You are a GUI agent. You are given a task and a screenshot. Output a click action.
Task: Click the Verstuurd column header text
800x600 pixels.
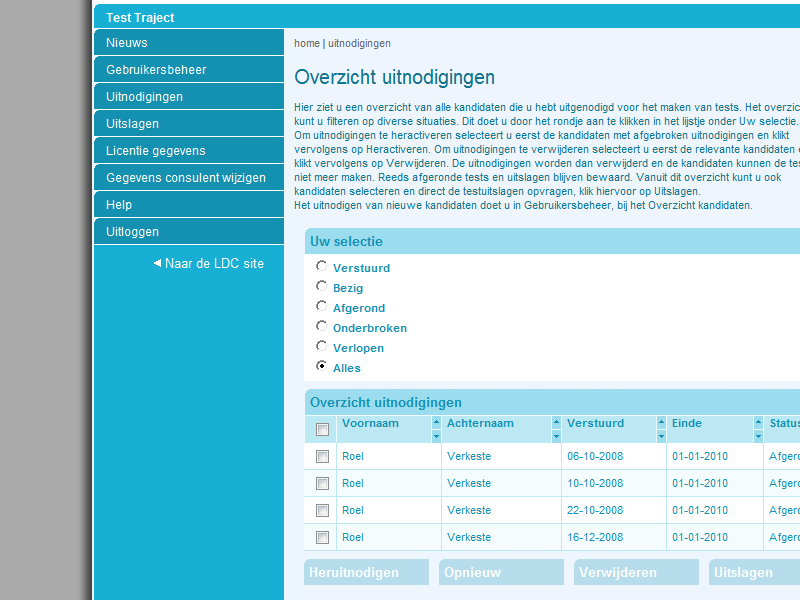click(x=595, y=423)
